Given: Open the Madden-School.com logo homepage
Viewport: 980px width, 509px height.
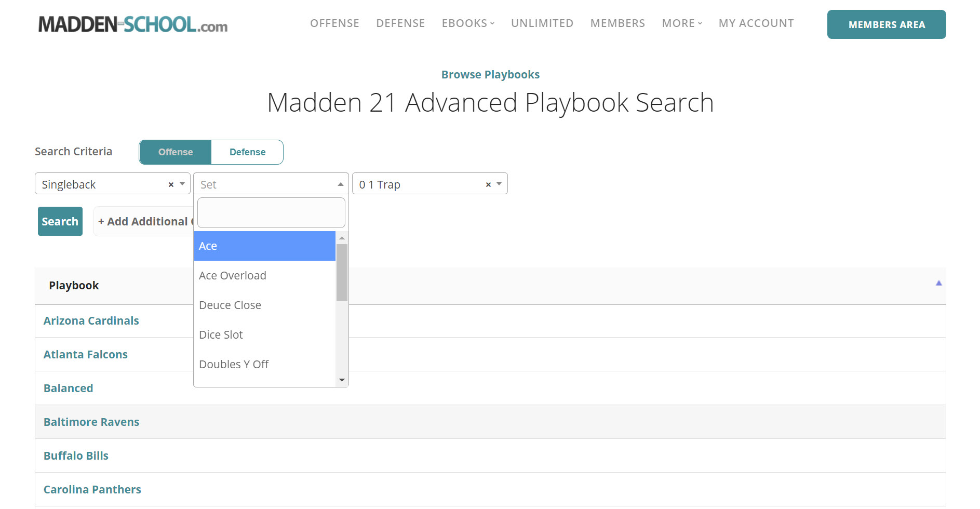Looking at the screenshot, I should point(133,24).
